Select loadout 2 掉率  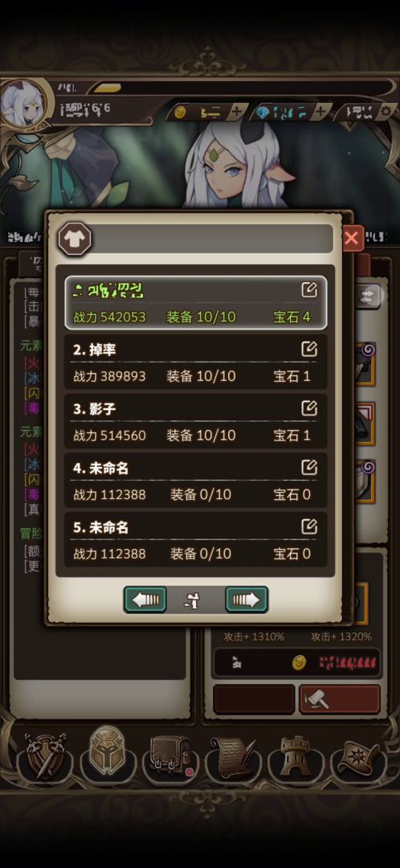(x=195, y=362)
